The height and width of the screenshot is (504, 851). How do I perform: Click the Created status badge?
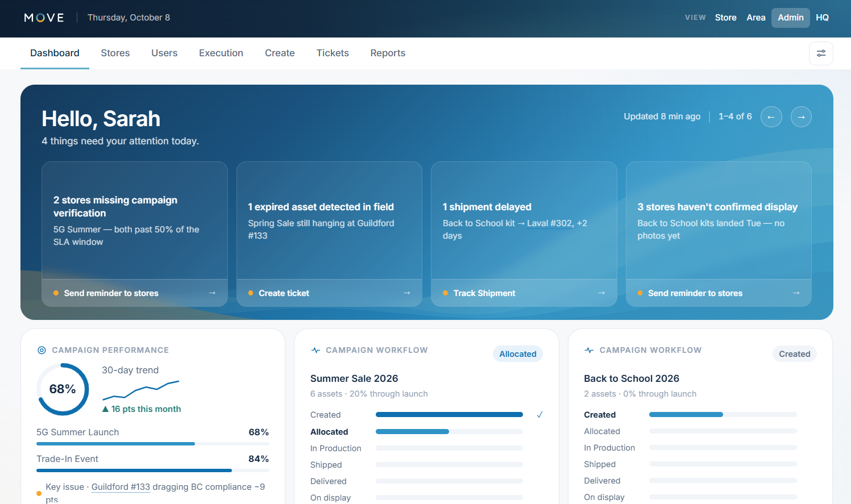(794, 354)
